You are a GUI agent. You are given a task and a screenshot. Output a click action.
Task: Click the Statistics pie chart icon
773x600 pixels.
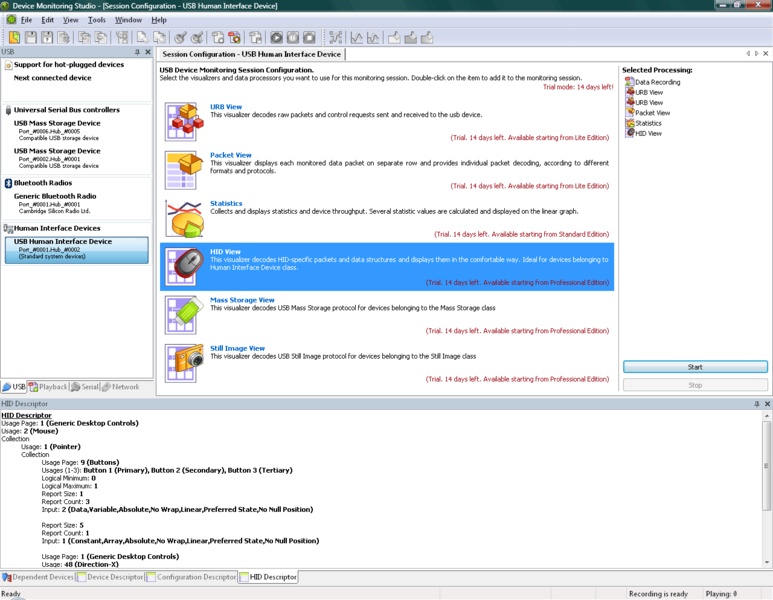coord(184,218)
